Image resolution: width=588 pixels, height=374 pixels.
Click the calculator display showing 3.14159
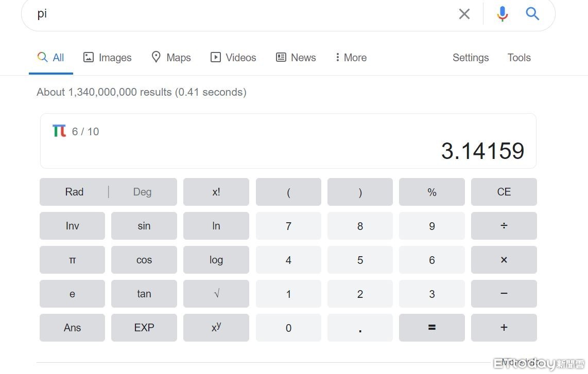click(x=482, y=151)
